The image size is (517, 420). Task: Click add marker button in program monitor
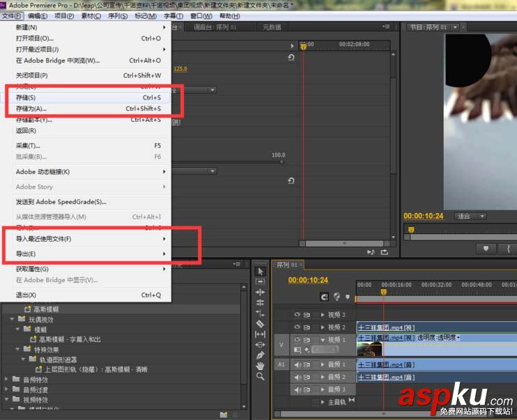pos(486,248)
